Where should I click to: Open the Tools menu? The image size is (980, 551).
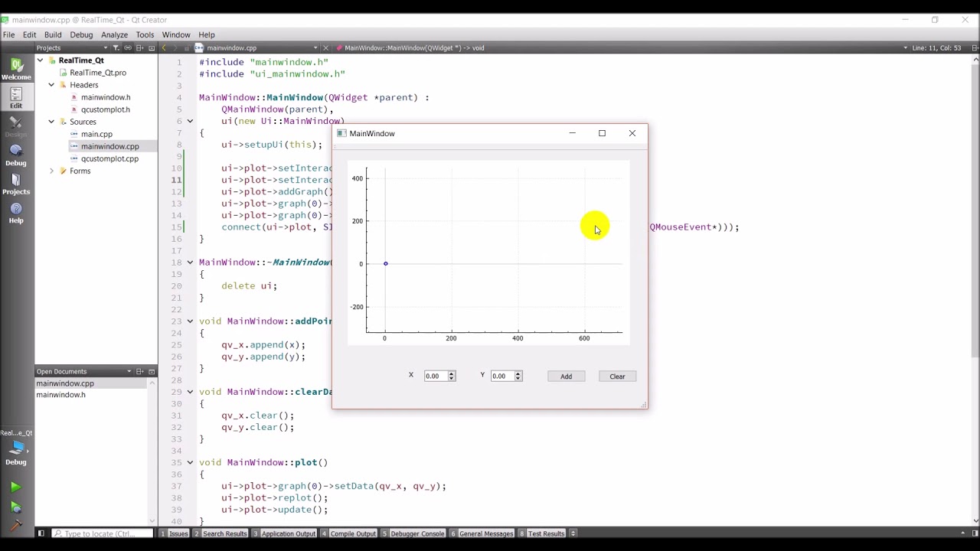tap(145, 34)
